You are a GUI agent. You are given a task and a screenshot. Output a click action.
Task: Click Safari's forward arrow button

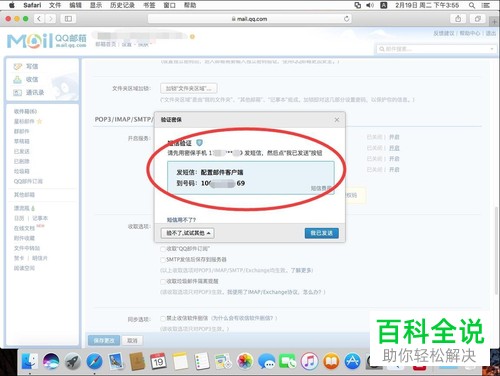[50, 19]
